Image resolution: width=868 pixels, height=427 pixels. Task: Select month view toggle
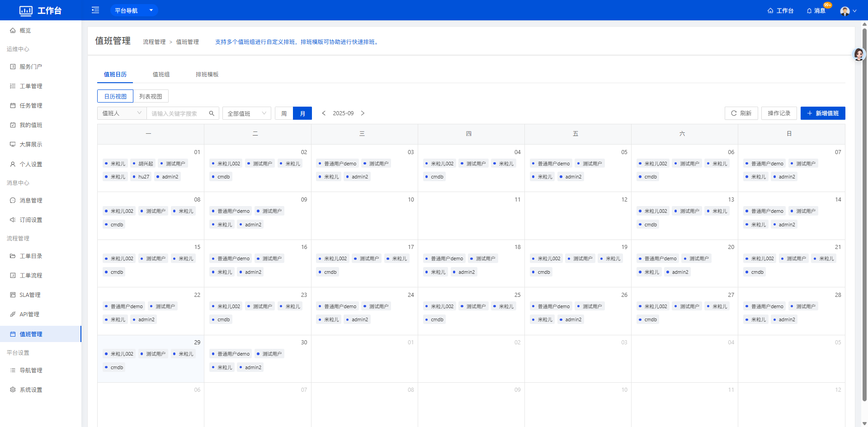coord(302,113)
